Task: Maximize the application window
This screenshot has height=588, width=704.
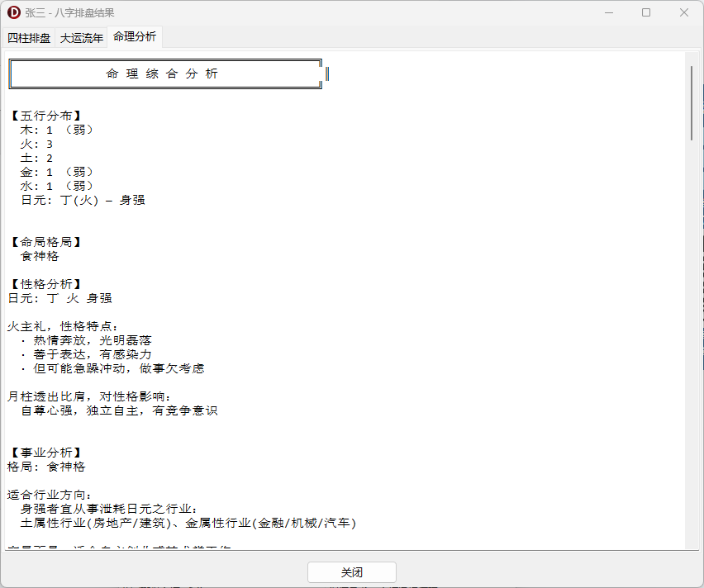Action: click(646, 12)
